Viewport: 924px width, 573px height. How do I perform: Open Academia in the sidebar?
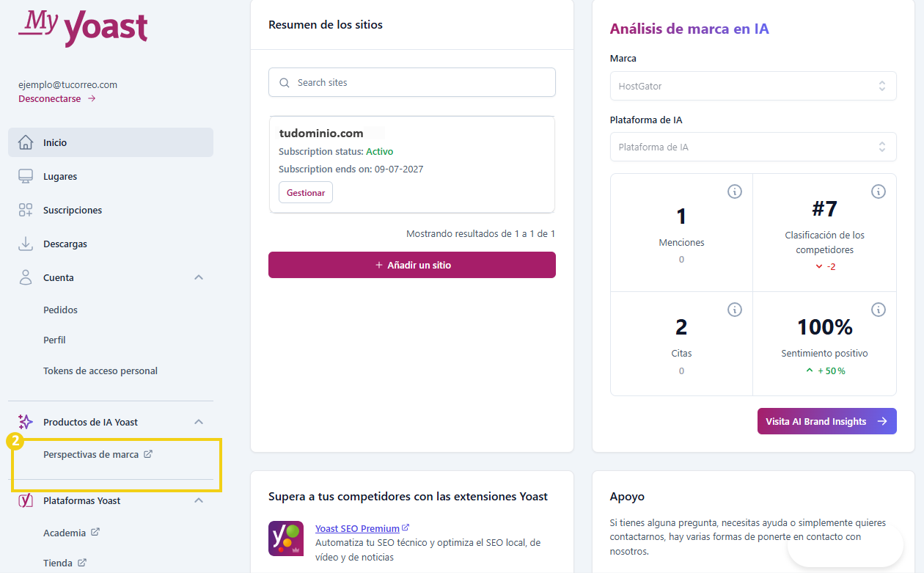tap(65, 533)
